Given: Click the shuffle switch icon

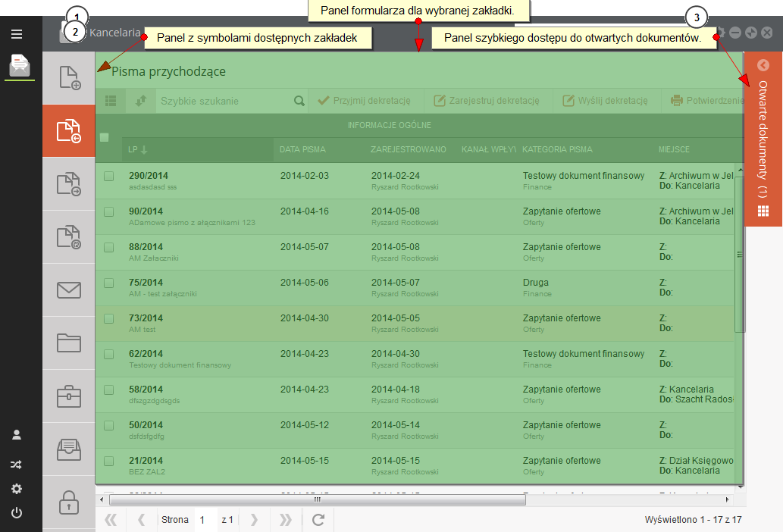Looking at the screenshot, I should click(17, 465).
